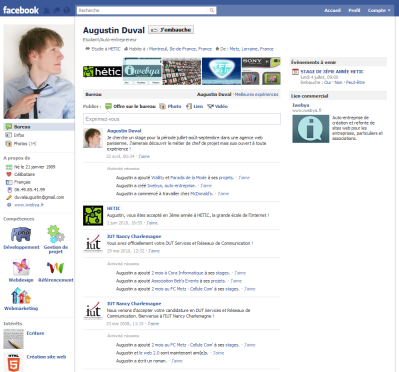The height and width of the screenshot is (372, 399).
Task: Click the Facebook logo
Action: tap(21, 10)
